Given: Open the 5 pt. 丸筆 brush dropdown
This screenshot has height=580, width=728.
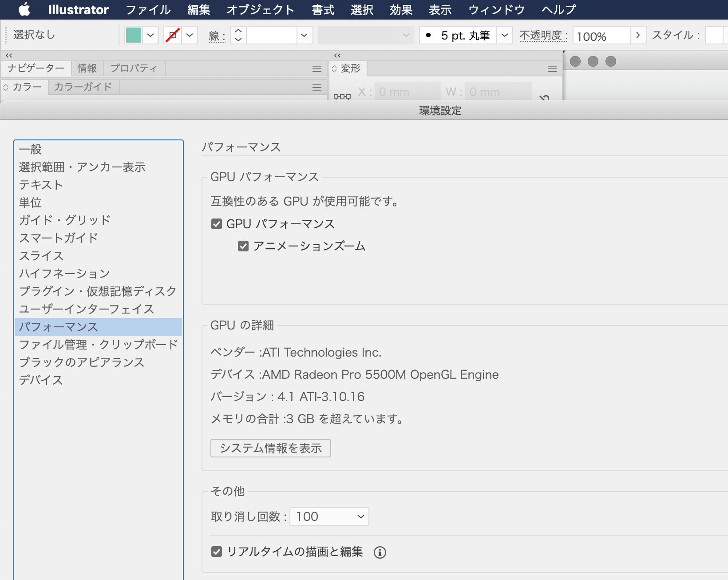Looking at the screenshot, I should [x=504, y=35].
